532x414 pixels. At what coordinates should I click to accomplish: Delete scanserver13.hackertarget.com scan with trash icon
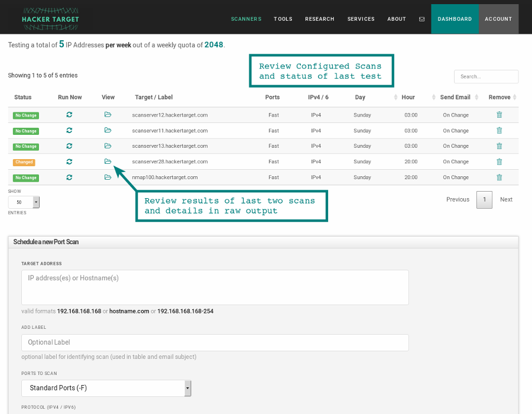[x=499, y=146]
